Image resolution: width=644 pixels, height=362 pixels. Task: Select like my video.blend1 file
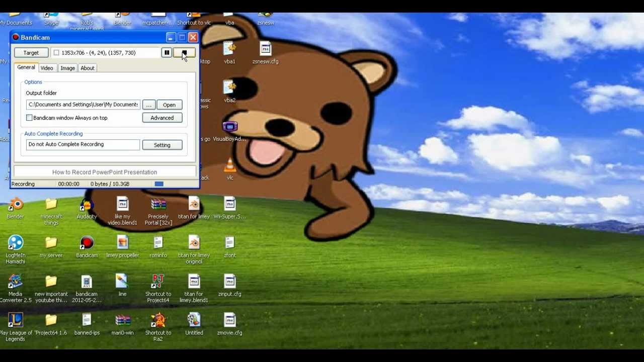(x=122, y=212)
